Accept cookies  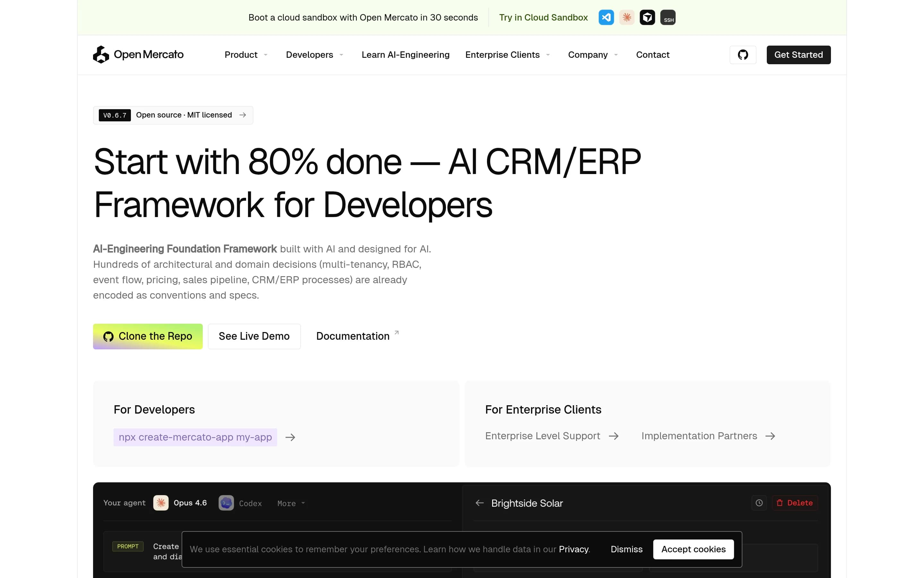pos(693,549)
